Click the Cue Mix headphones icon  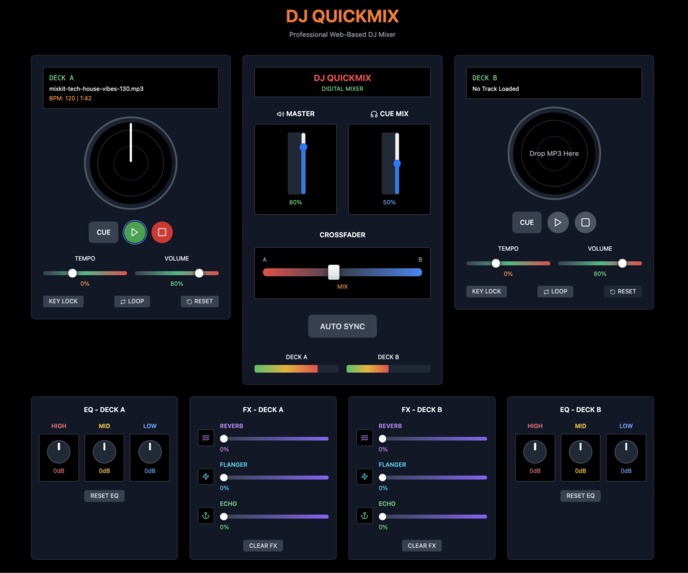tap(374, 114)
